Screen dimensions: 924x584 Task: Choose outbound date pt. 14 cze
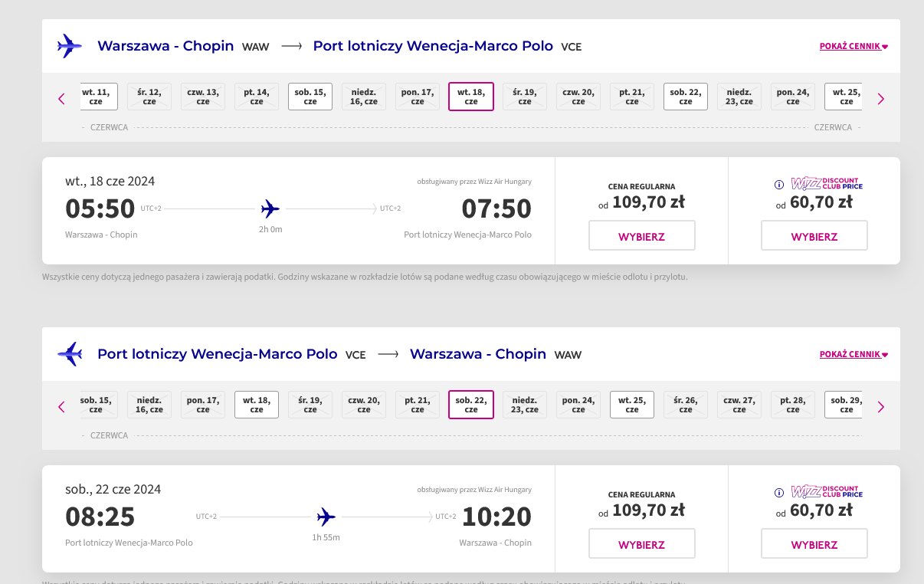tap(257, 97)
